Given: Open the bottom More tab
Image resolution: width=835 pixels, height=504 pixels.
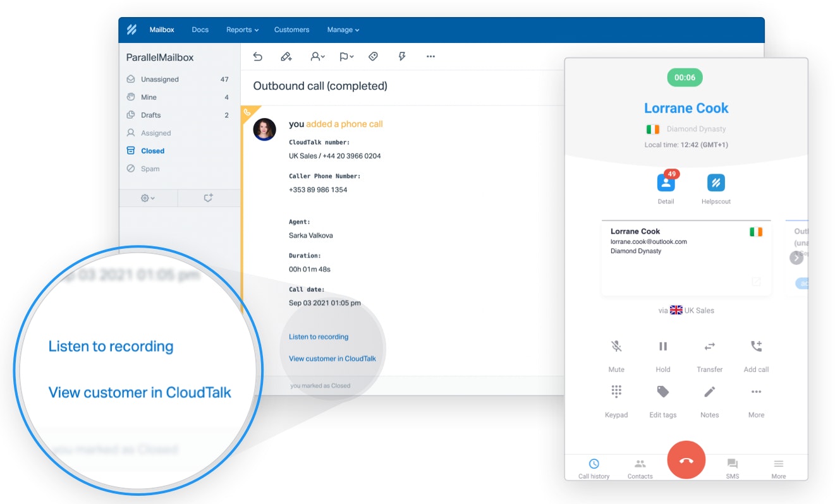Looking at the screenshot, I should (x=779, y=468).
